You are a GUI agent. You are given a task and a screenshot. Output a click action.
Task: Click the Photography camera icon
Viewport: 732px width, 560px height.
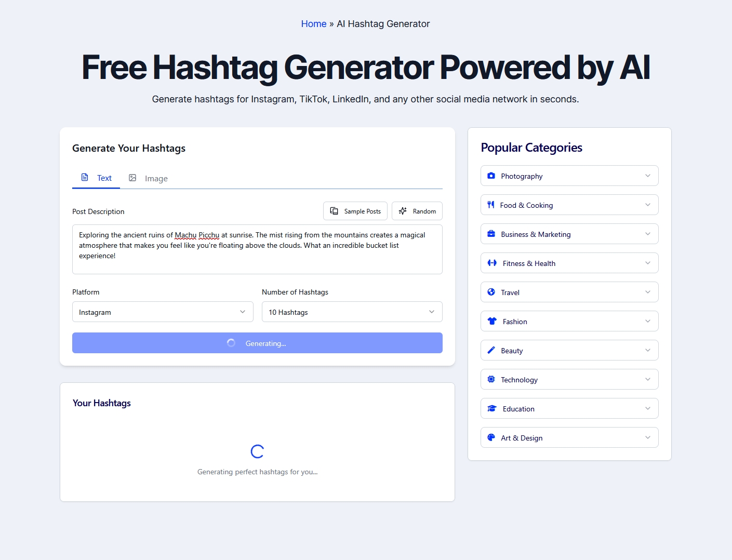tap(491, 176)
